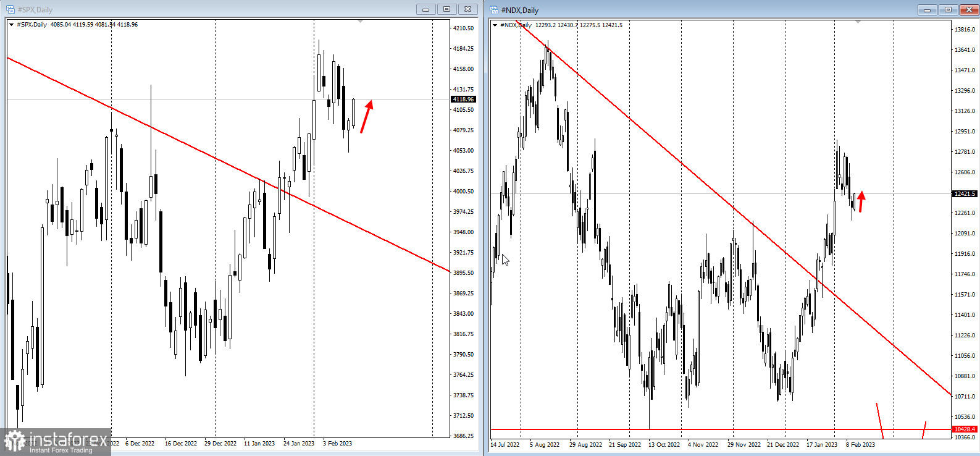Click the 6 Dec 2022 date label

point(140,444)
